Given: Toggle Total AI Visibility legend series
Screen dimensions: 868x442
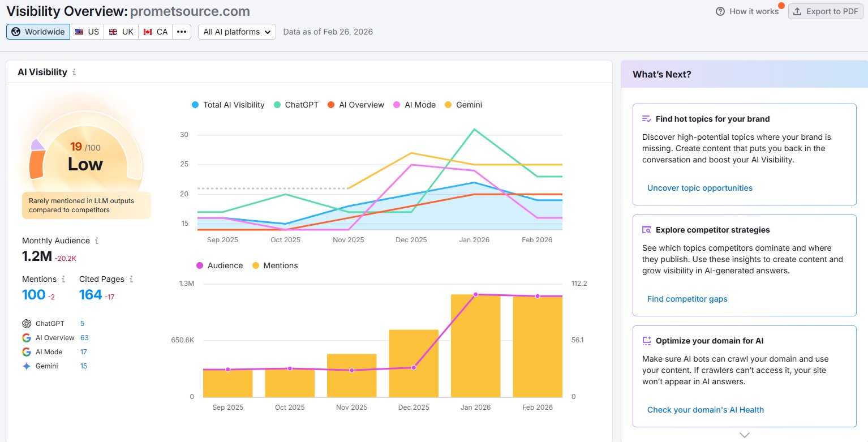Looking at the screenshot, I should 228,105.
